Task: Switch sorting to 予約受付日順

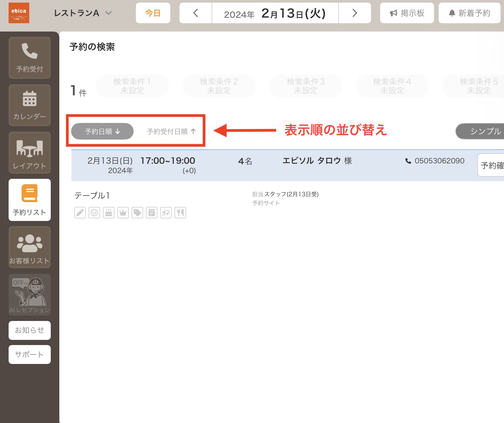Action: click(x=171, y=131)
